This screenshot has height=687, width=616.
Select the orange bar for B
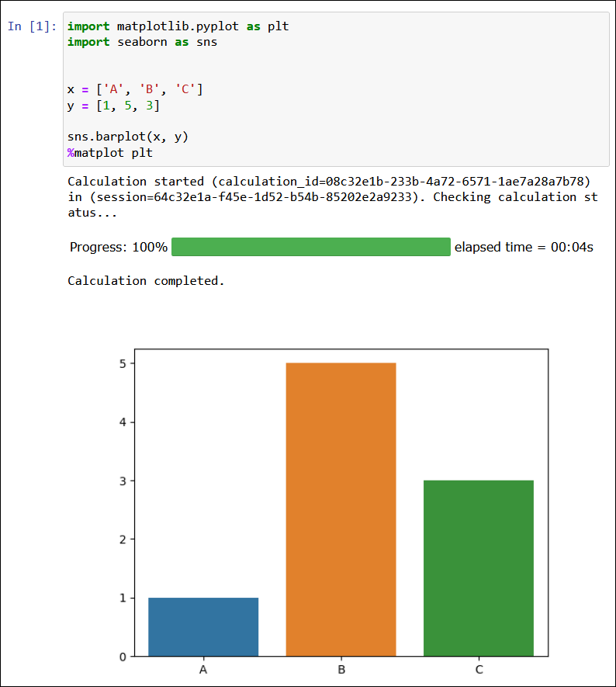pos(341,509)
